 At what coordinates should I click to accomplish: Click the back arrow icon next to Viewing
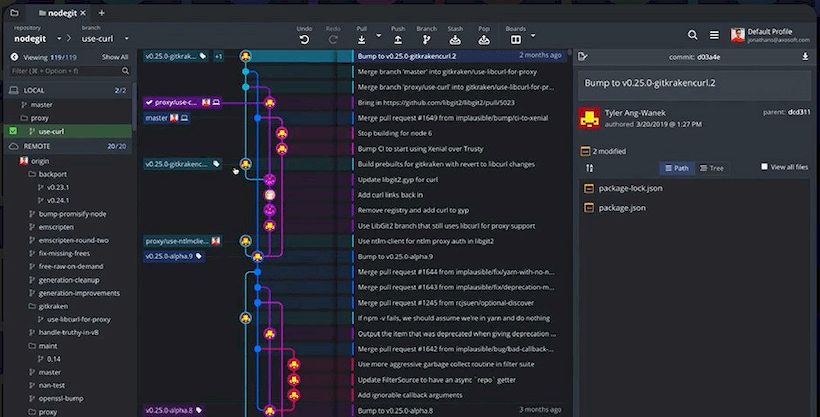pyautogui.click(x=14, y=57)
